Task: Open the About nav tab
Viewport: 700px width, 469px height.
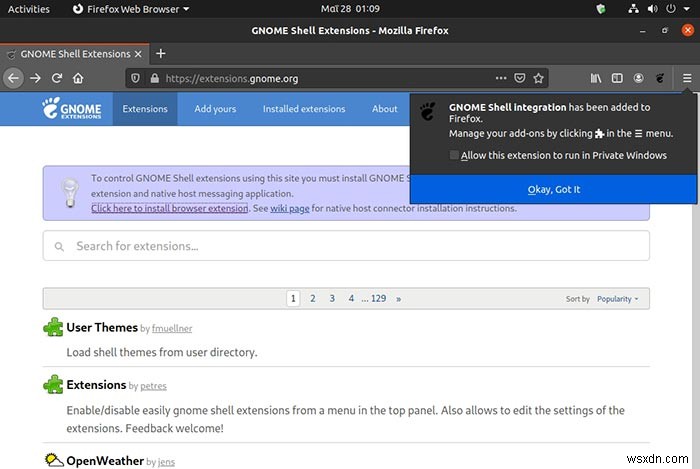Action: click(384, 109)
